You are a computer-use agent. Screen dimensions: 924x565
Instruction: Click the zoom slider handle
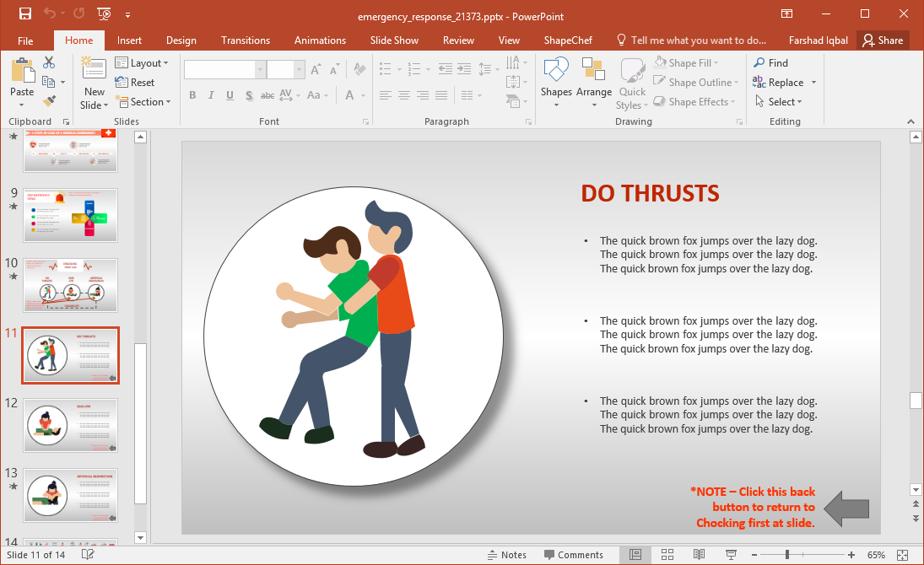pyautogui.click(x=787, y=555)
